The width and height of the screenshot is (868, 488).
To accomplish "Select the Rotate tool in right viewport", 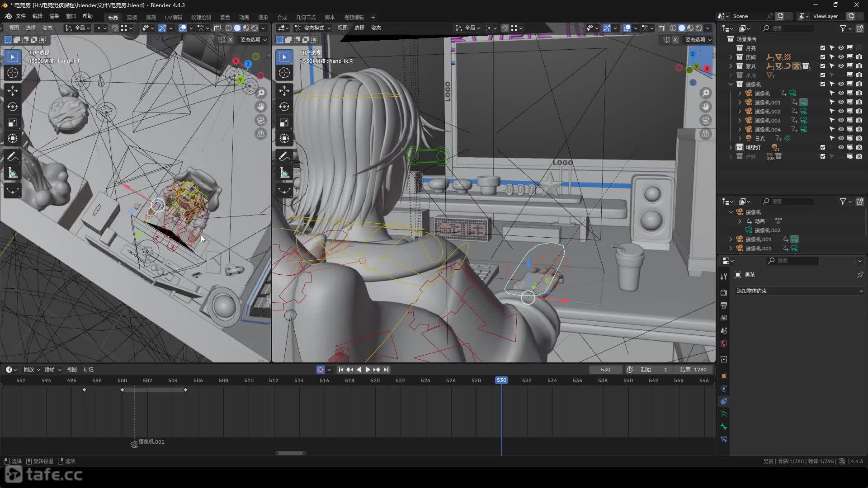I will tap(284, 107).
